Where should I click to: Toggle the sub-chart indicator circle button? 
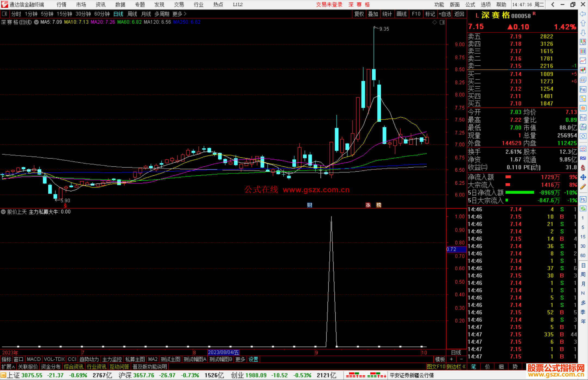[x=3, y=212]
